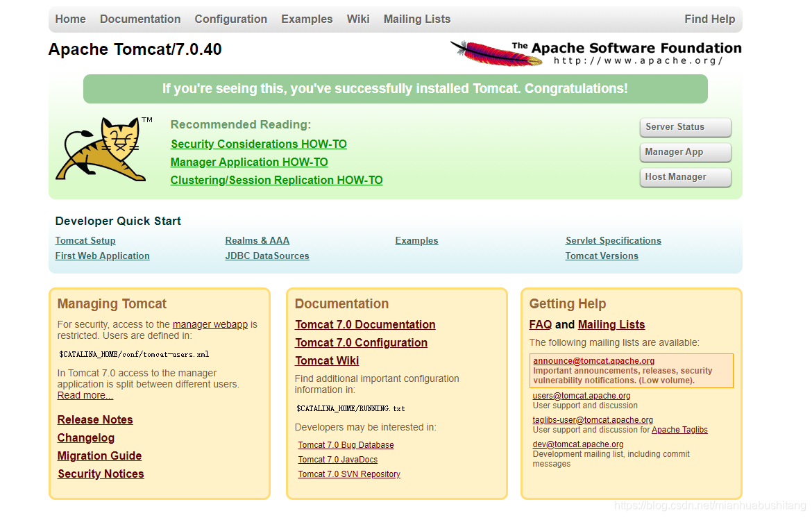Open Tomcat 7.0 SVN Repository link

click(349, 474)
